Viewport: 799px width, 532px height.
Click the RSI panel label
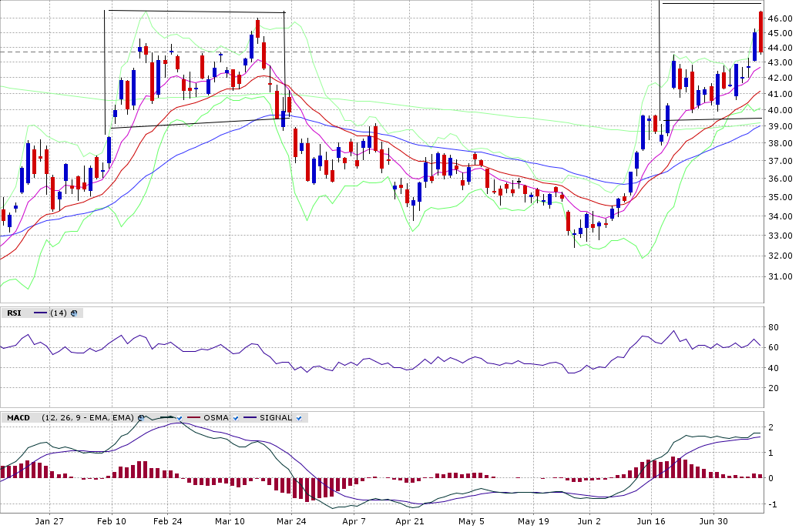pyautogui.click(x=14, y=313)
